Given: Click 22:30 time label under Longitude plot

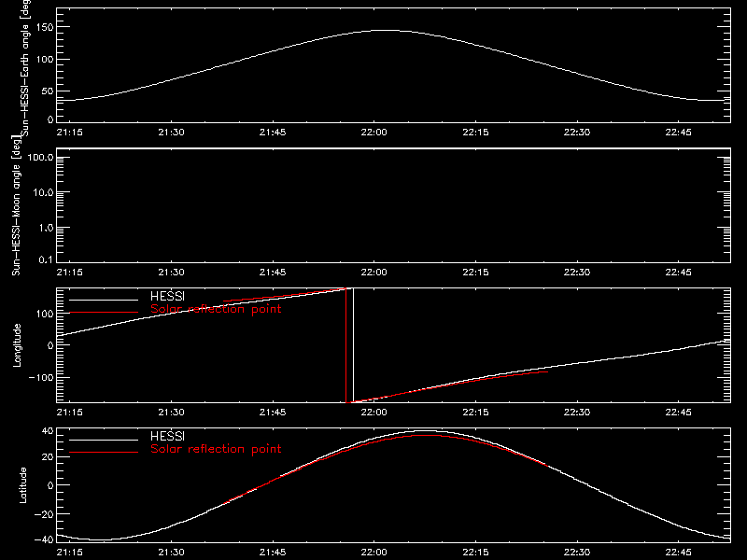Looking at the screenshot, I should 577,413.
